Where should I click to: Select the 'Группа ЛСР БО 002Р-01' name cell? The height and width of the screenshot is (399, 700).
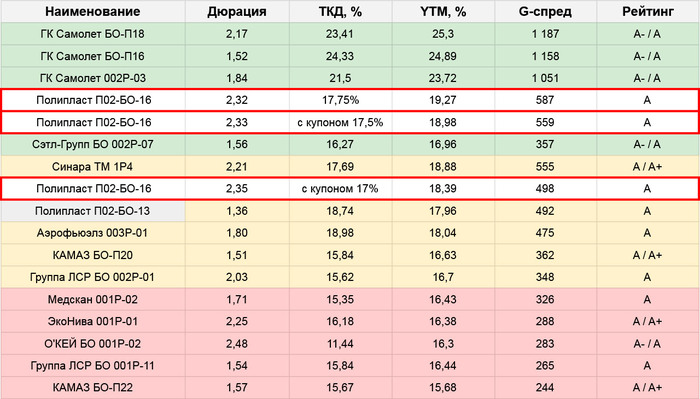click(x=93, y=277)
